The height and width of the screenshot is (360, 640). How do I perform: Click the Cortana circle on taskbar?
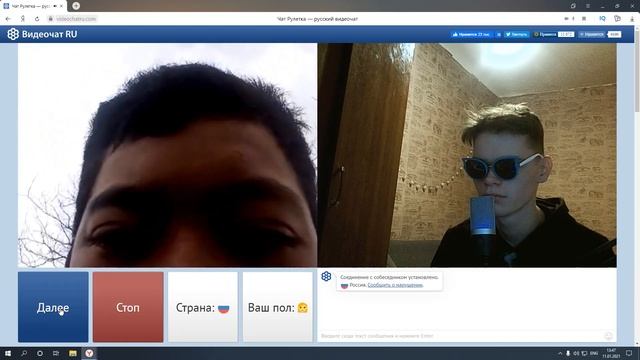pyautogui.click(x=40, y=353)
